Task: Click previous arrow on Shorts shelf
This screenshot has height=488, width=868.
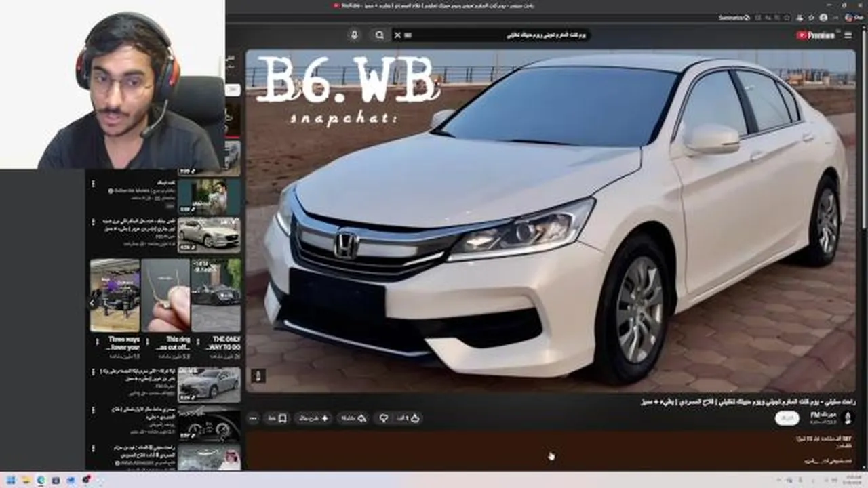Action: click(94, 303)
